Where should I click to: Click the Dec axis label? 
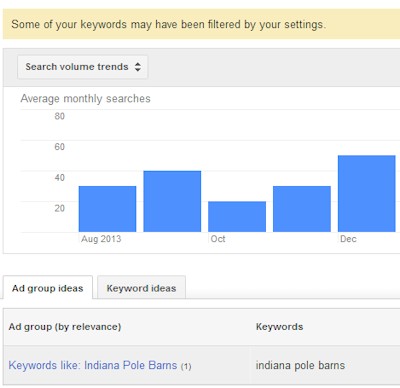348,239
